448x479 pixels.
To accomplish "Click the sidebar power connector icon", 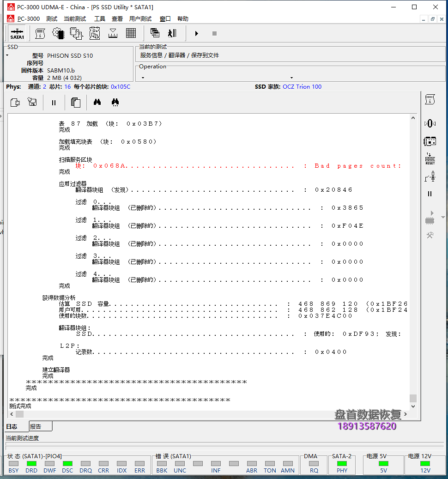I will (x=430, y=177).
